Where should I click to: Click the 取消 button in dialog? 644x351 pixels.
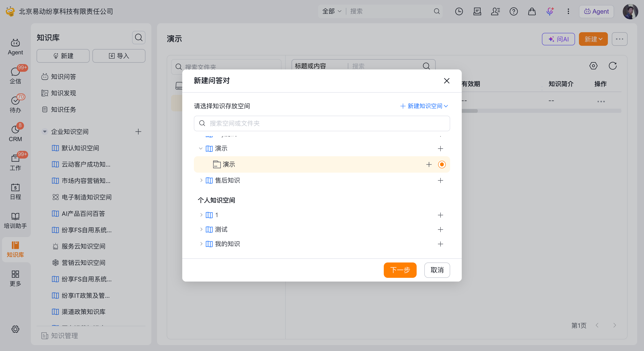(x=437, y=270)
